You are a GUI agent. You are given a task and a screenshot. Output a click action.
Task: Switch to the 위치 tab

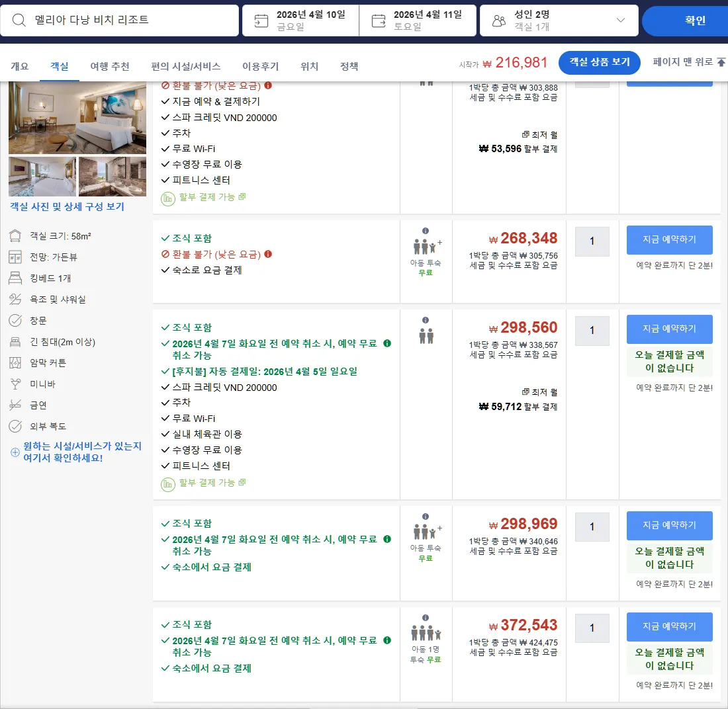coord(309,66)
